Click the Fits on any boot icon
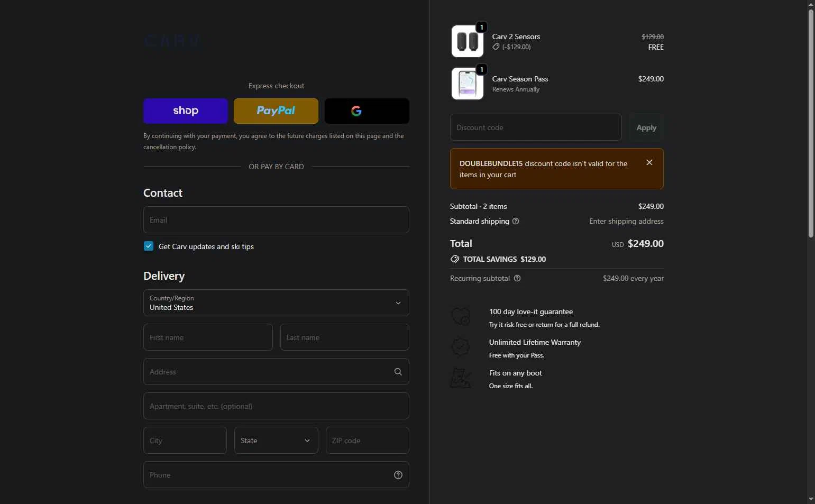Screen dimensions: 815x504 460,378
